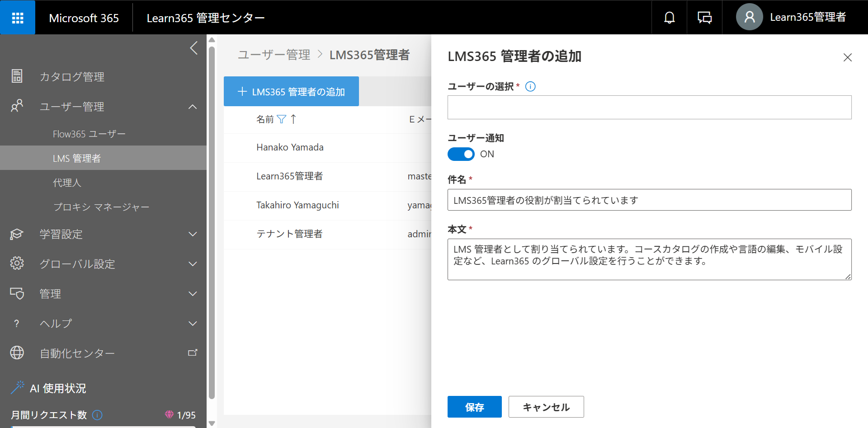The image size is (868, 428).
Task: Click the 名前 column header
Action: point(265,119)
